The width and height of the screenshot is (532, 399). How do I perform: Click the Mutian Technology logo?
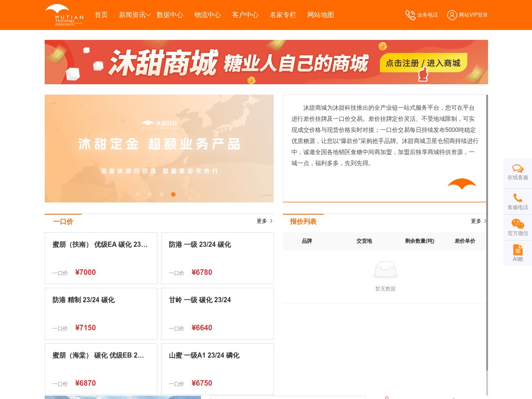click(x=64, y=15)
